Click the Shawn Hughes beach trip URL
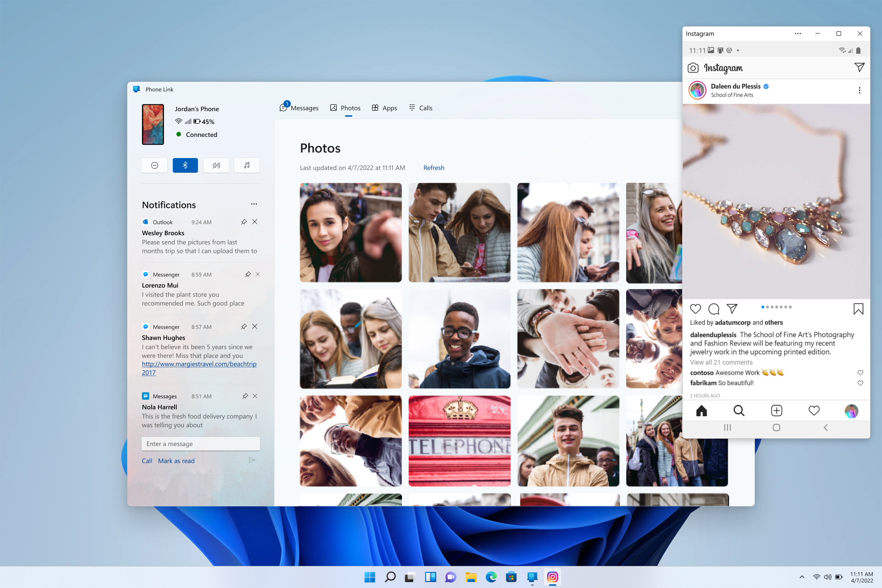This screenshot has width=882, height=588. pos(197,364)
